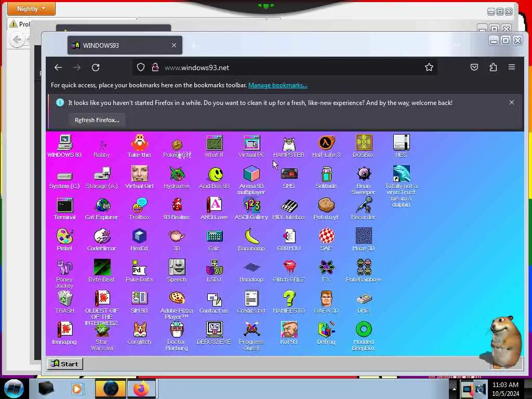The height and width of the screenshot is (399, 532).
Task: Launch MIDI Jukebox icon
Action: (x=289, y=209)
